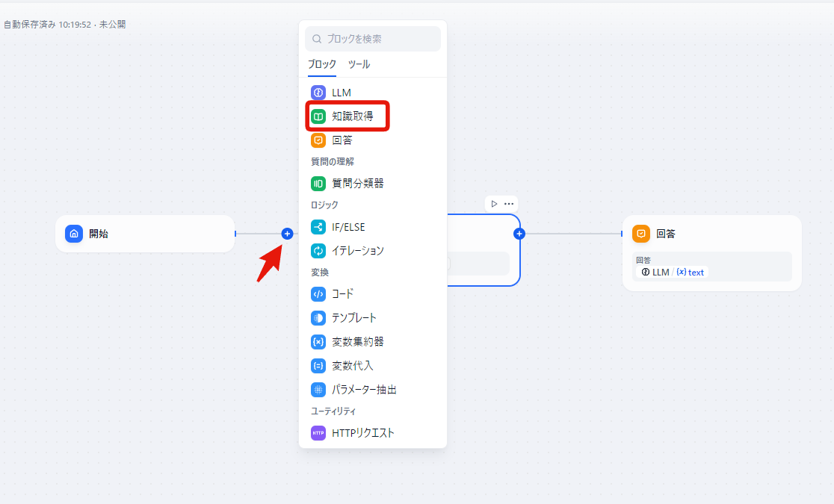Run the selected node with the play icon
The height and width of the screenshot is (504, 834).
point(494,204)
